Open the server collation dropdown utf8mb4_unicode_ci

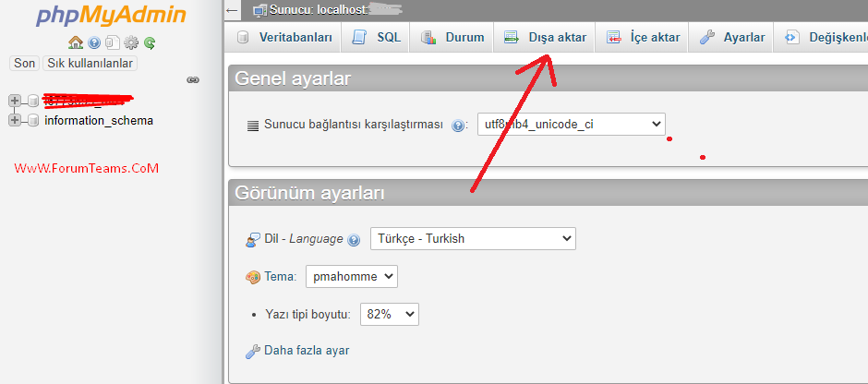571,124
